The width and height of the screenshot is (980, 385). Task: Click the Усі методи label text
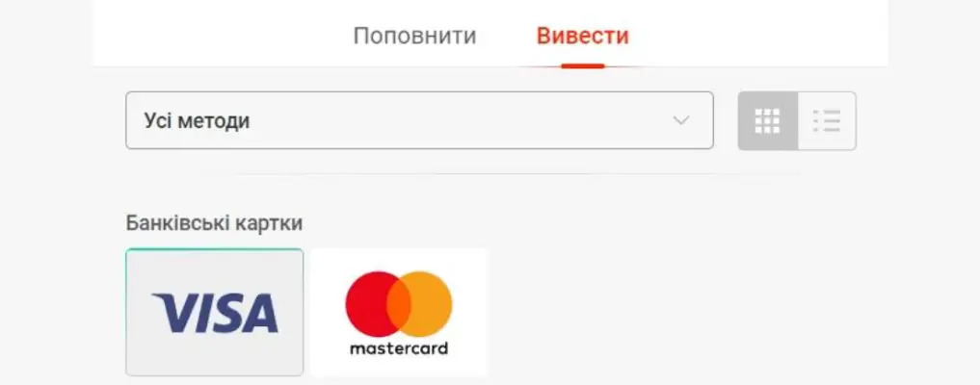click(x=197, y=120)
